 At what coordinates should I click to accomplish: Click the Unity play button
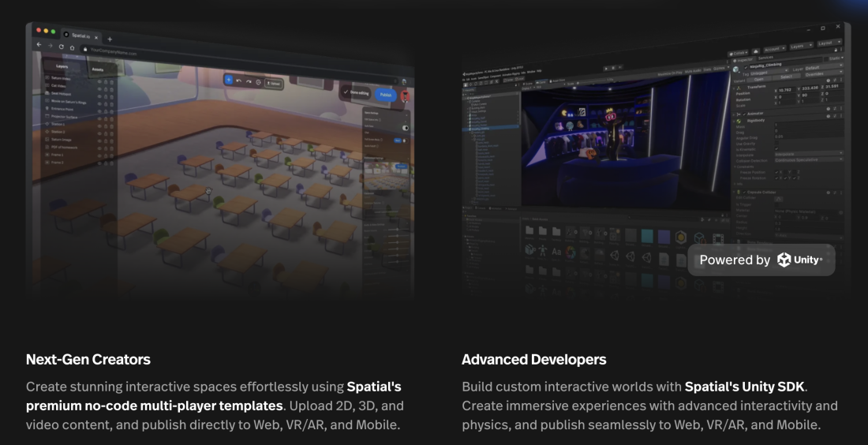tap(606, 69)
